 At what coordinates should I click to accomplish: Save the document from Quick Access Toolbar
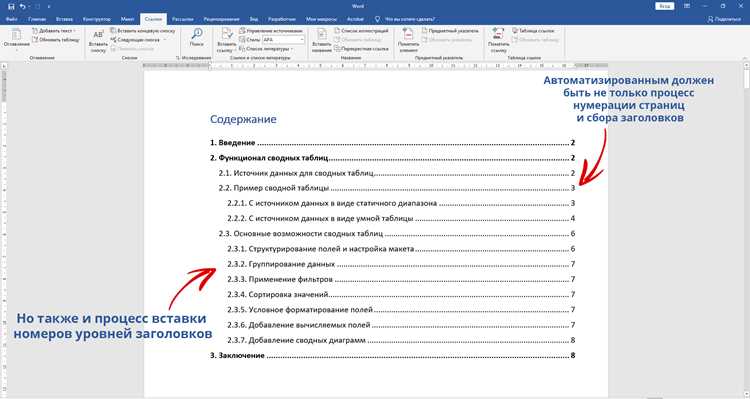(11, 6)
